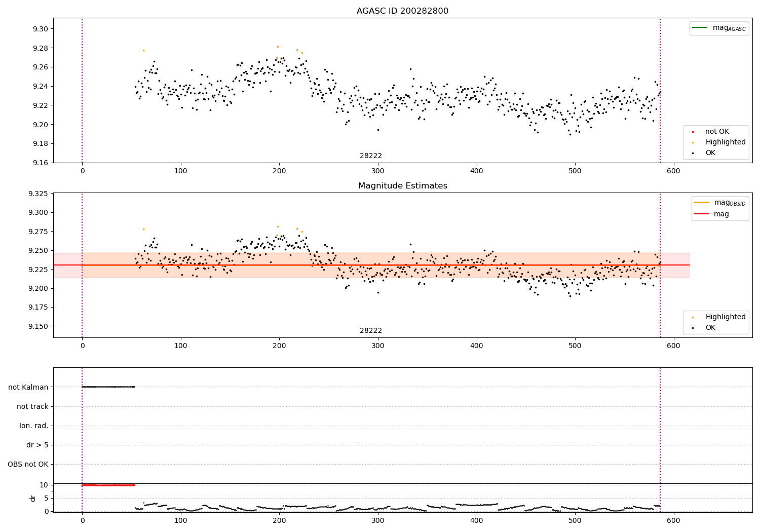Click the horizontal red mag line in Magnitude Estimates
Viewport: 760px width, 532px height.
[x=371, y=265]
